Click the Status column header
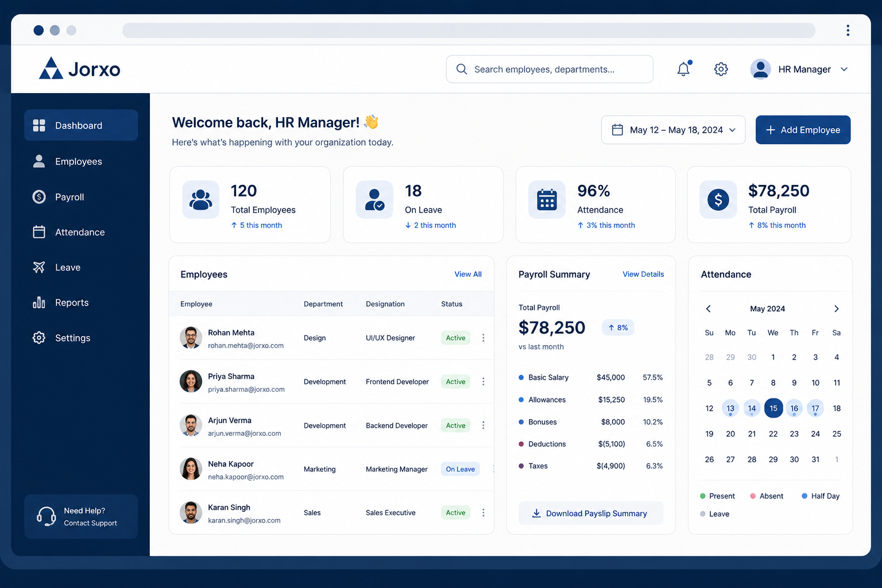The width and height of the screenshot is (882, 588). [452, 304]
